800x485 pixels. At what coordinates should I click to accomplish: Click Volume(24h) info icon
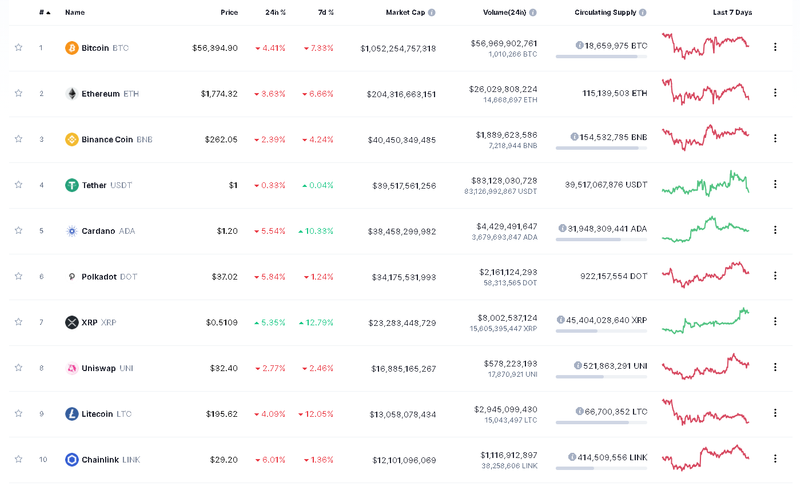point(533,12)
